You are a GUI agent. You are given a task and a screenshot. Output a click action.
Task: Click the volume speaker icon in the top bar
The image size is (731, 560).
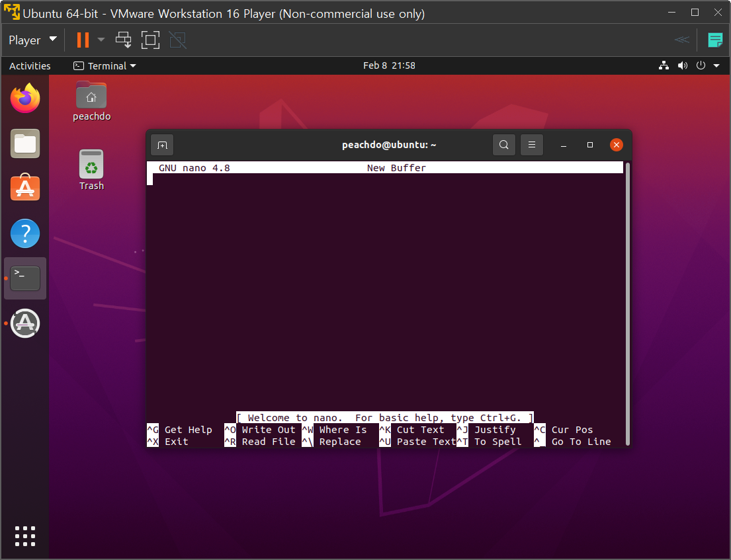click(x=683, y=65)
